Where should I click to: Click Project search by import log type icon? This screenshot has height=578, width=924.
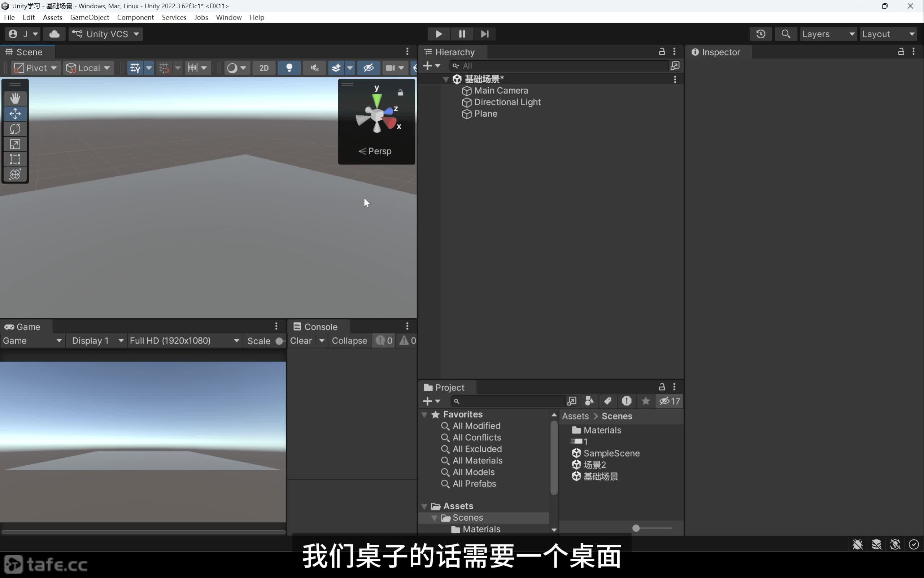coord(627,401)
